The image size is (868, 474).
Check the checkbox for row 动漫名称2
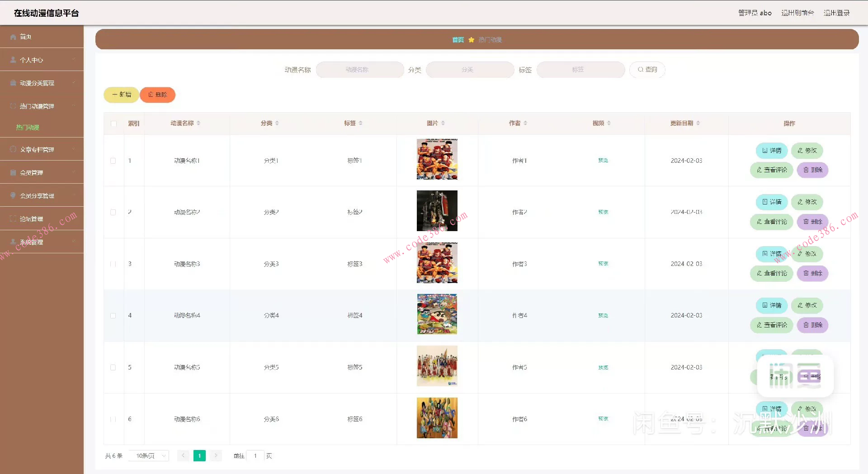(x=113, y=212)
